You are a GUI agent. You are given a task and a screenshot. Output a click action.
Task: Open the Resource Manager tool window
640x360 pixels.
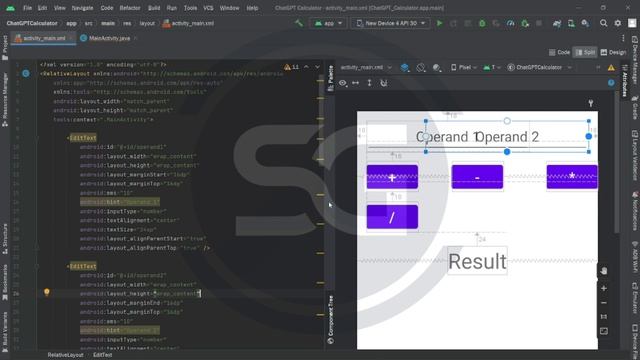click(x=5, y=100)
